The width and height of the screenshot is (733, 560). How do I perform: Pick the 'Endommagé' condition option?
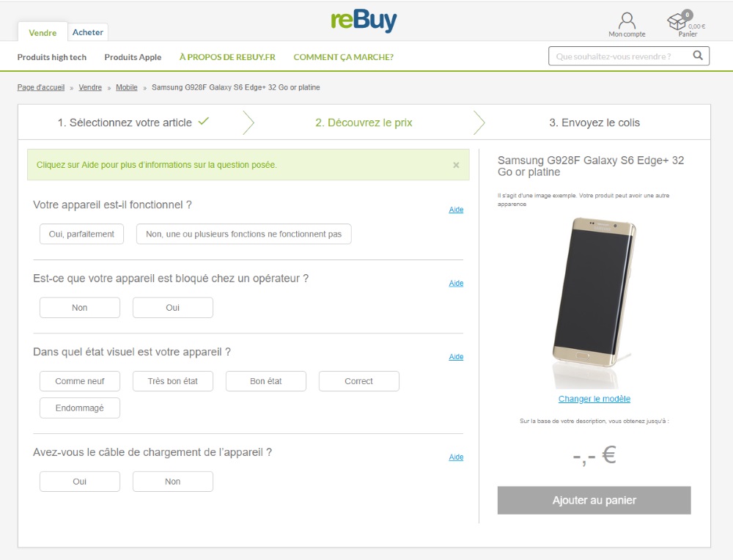(x=79, y=408)
